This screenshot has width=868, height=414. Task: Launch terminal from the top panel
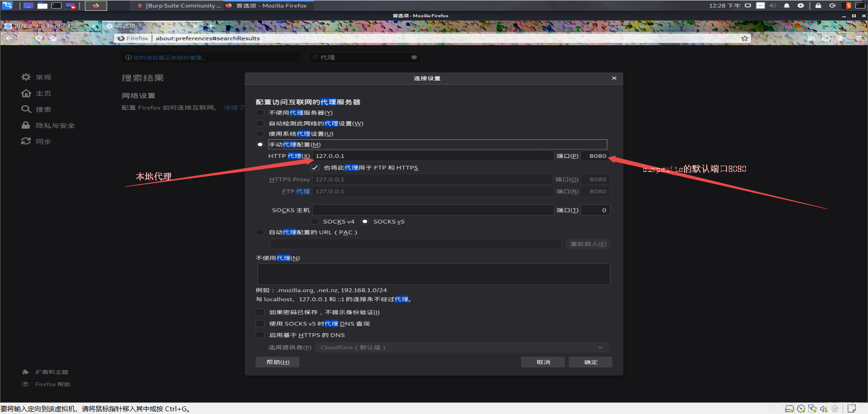(x=57, y=5)
